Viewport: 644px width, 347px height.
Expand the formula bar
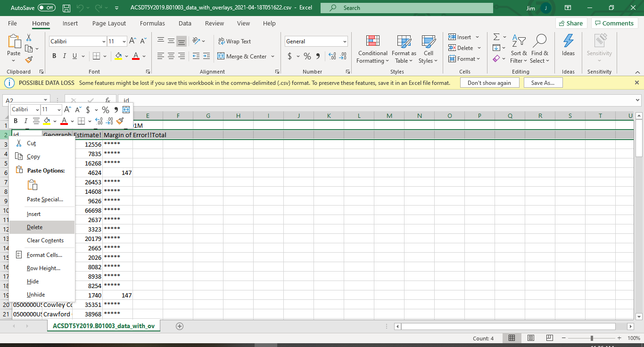[638, 100]
